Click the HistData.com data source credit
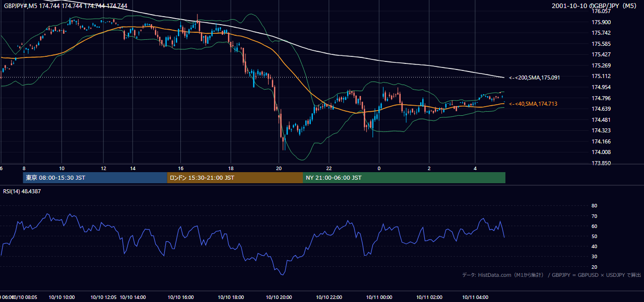The height and width of the screenshot is (302, 644). point(551,275)
